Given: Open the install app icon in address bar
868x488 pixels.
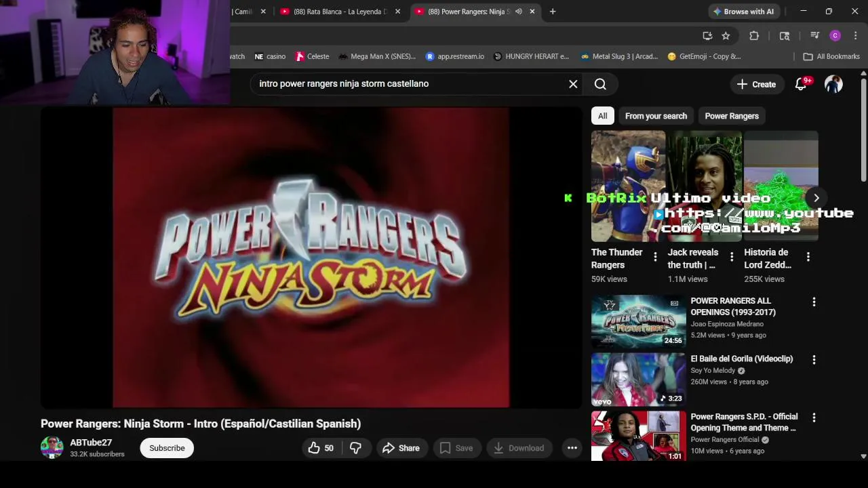Looking at the screenshot, I should coord(707,36).
